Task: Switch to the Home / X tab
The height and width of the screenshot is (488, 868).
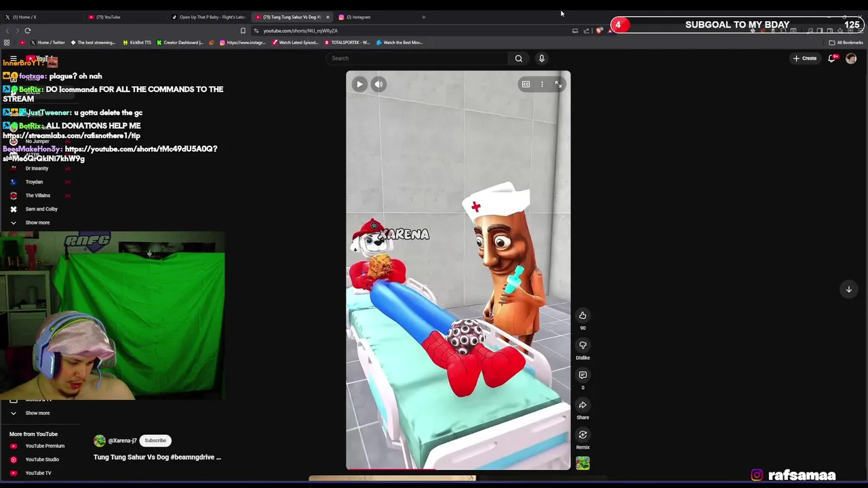Action: click(x=41, y=17)
